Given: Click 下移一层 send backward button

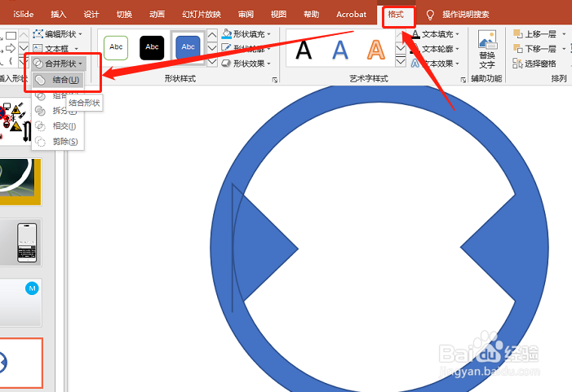Looking at the screenshot, I should click(x=534, y=48).
